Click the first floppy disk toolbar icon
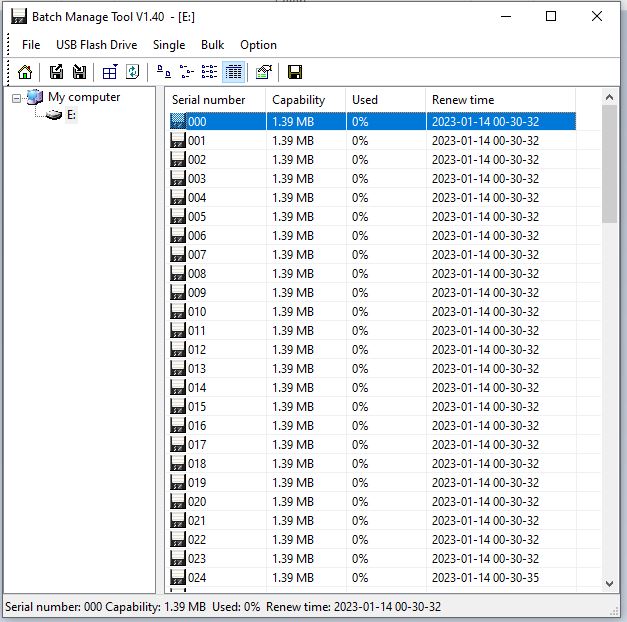The image size is (627, 622). pos(57,72)
